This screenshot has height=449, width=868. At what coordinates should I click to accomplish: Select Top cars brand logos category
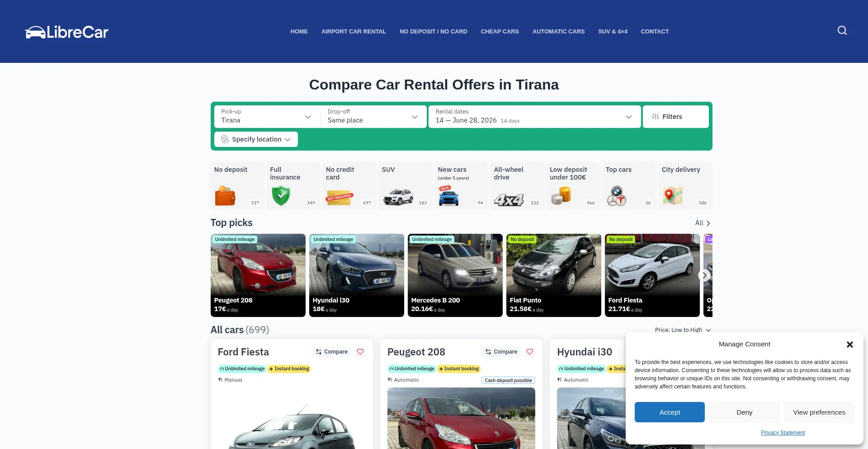tap(629, 186)
